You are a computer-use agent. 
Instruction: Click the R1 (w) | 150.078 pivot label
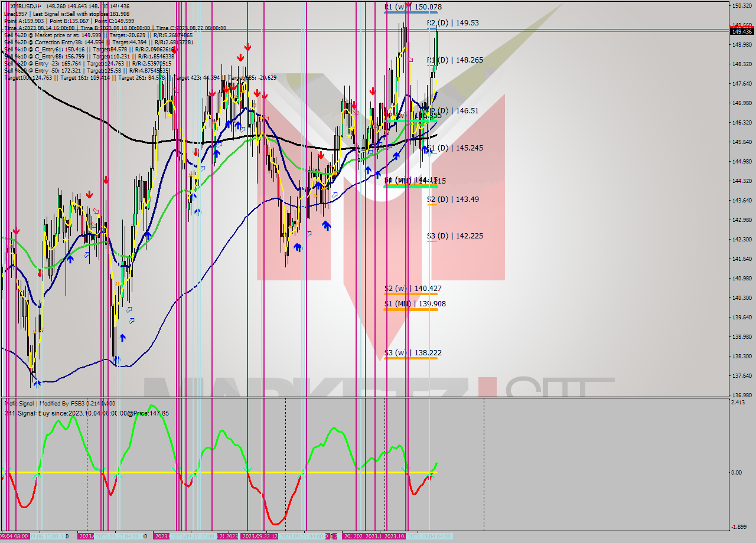coord(413,7)
